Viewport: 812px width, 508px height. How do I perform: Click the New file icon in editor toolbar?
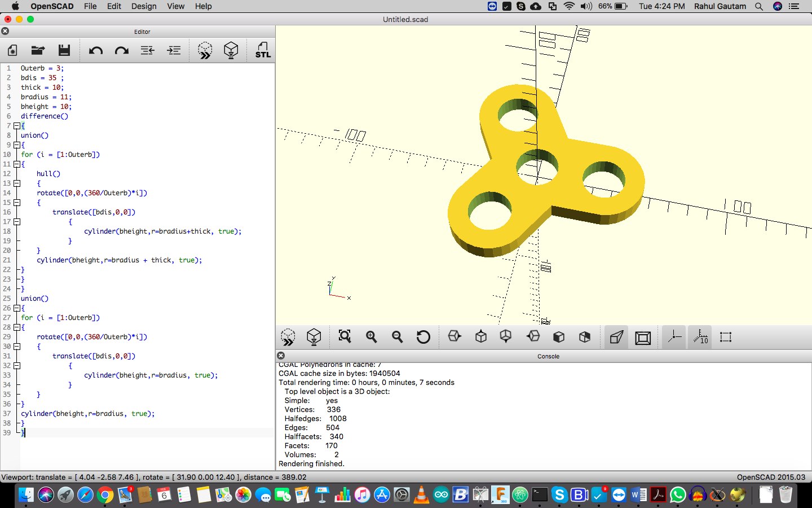[12, 50]
